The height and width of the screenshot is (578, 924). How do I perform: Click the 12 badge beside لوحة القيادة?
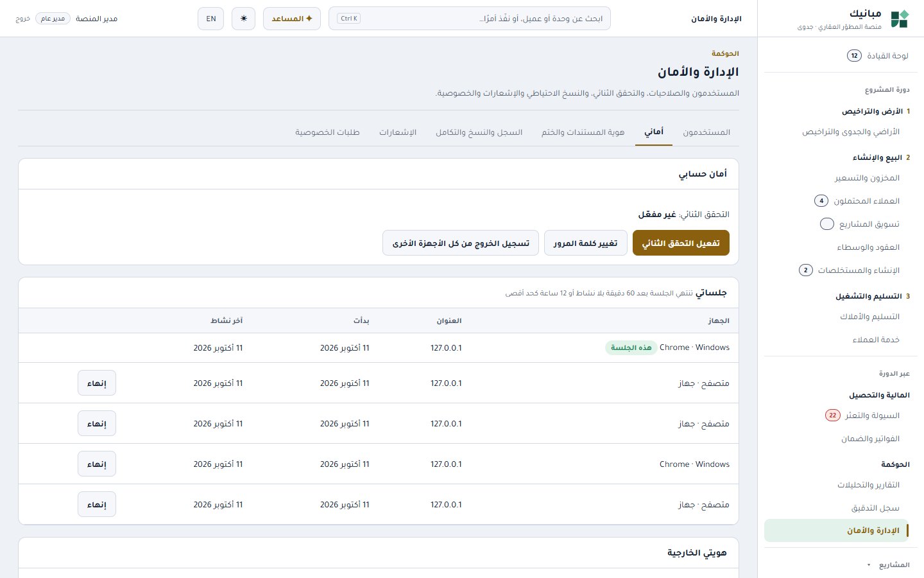[854, 56]
